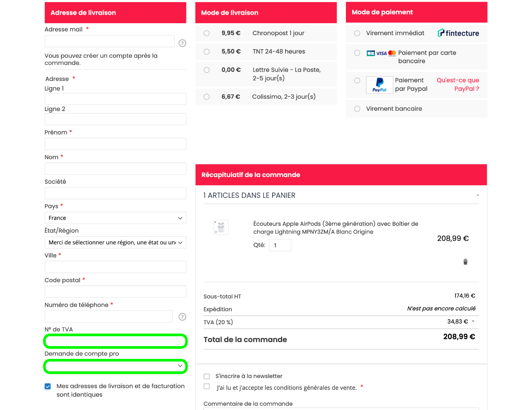Click the 174,16 € sous-total HT amount
This screenshot has height=410, width=532.
pos(465,296)
